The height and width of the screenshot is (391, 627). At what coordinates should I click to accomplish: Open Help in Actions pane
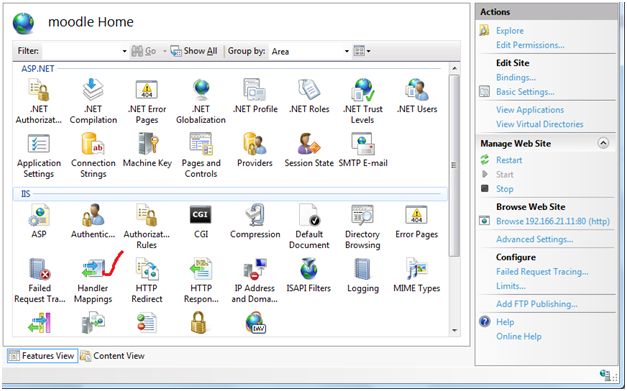505,322
